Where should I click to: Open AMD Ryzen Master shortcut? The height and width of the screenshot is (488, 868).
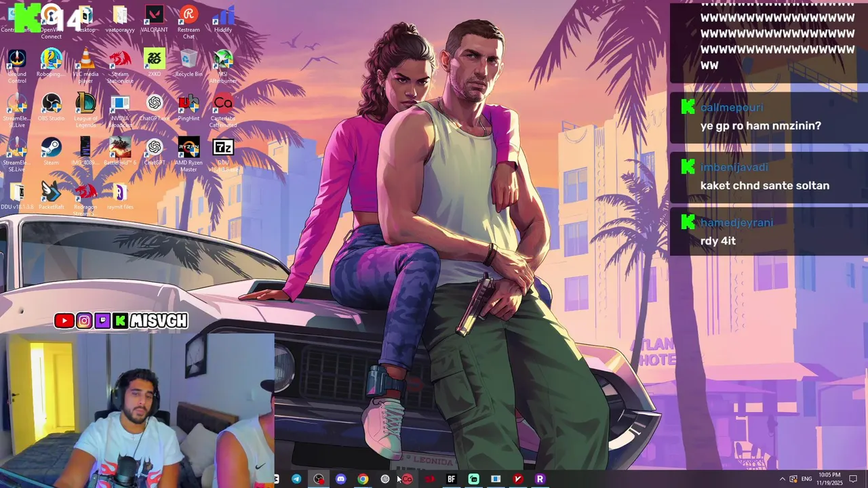(x=189, y=155)
